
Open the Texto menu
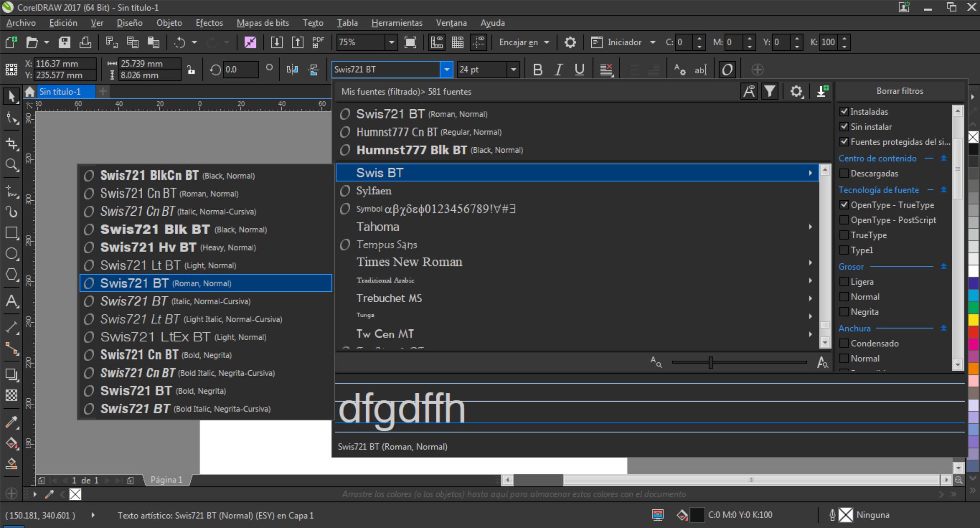(313, 23)
